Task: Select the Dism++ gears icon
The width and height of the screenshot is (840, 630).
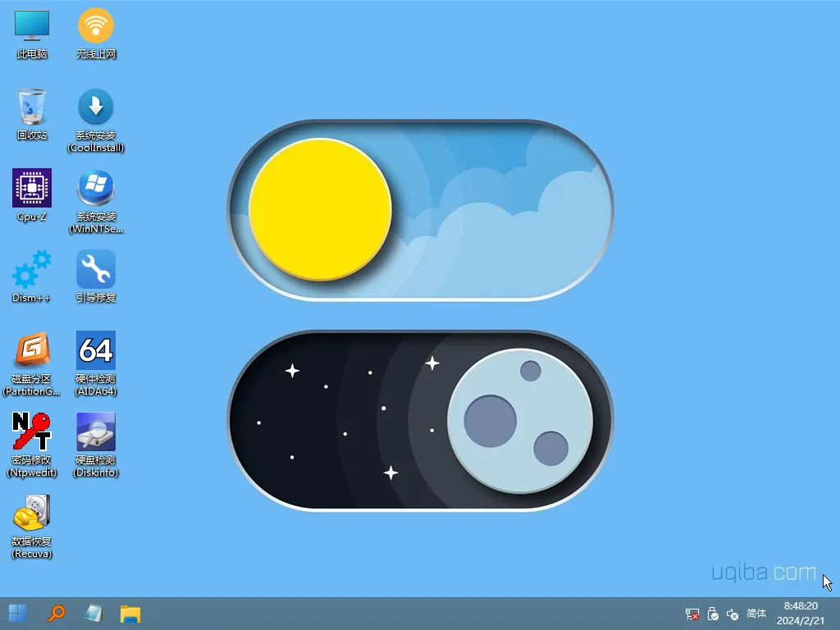Action: (x=32, y=276)
